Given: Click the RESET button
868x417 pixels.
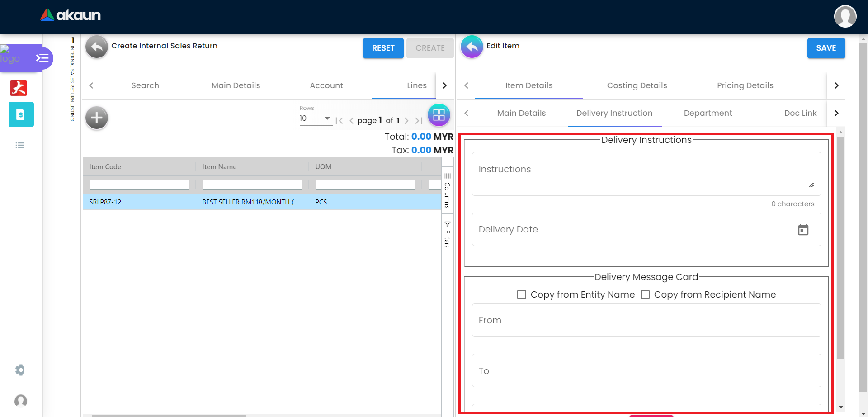Looking at the screenshot, I should pos(383,48).
